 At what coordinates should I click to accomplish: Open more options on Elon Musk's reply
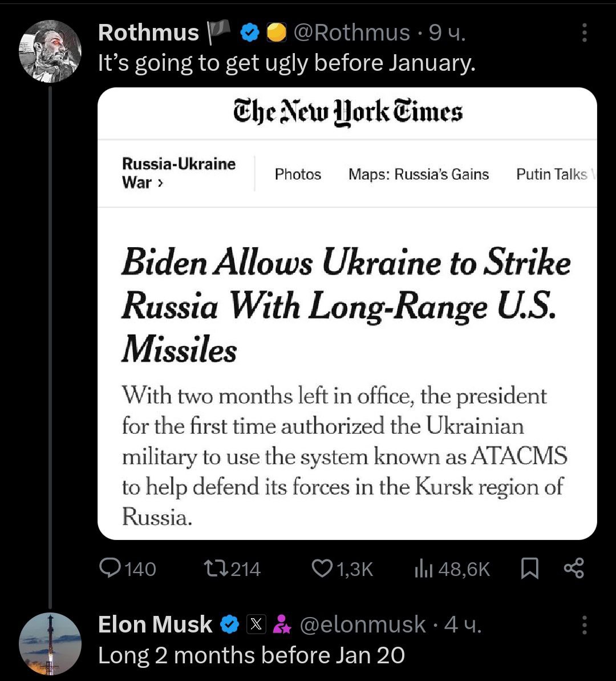tap(584, 625)
